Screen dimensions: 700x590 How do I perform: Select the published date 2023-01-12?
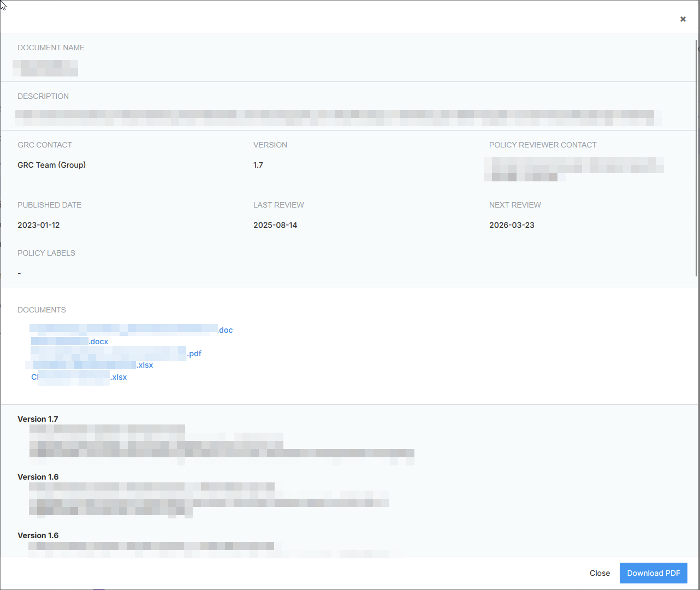pos(39,225)
